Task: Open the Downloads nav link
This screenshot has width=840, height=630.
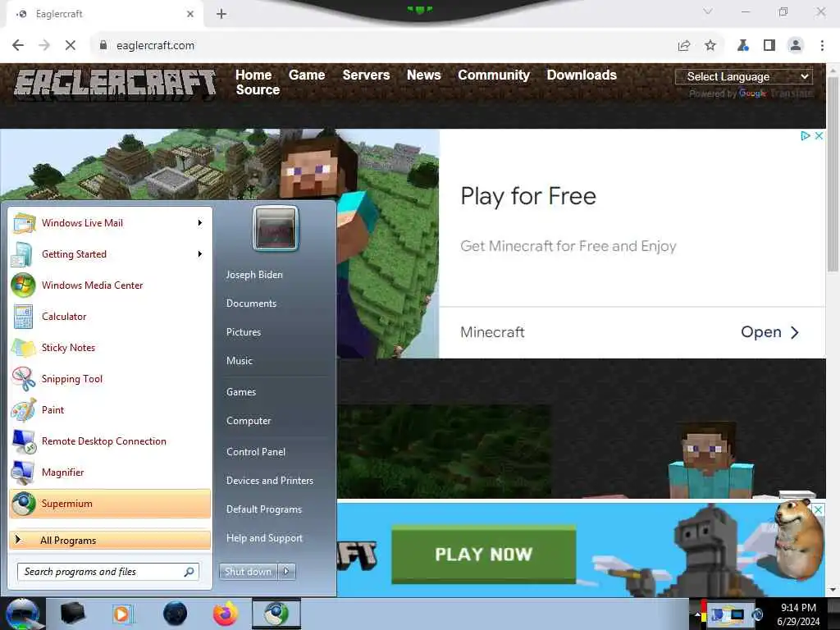Action: pos(582,75)
